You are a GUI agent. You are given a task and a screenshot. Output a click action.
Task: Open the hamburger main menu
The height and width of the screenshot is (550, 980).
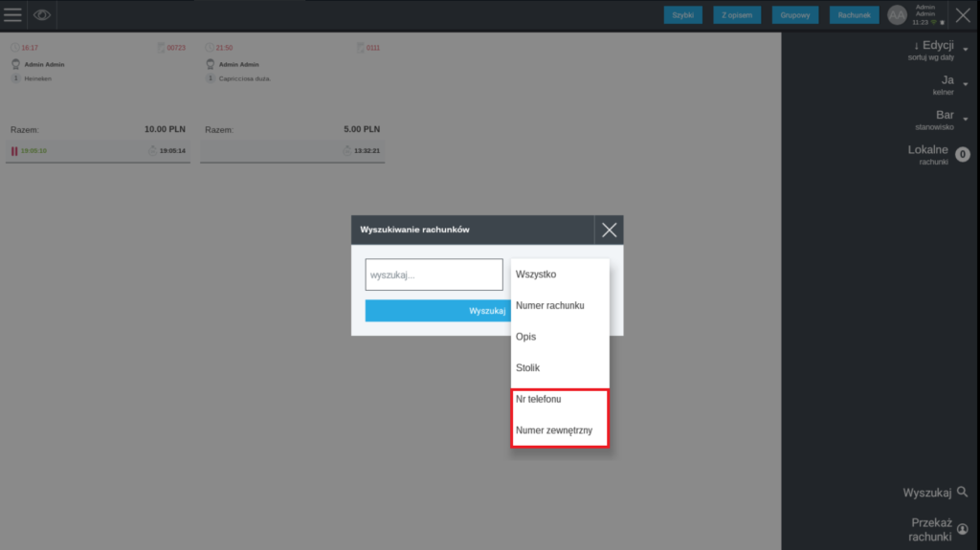pos(12,14)
